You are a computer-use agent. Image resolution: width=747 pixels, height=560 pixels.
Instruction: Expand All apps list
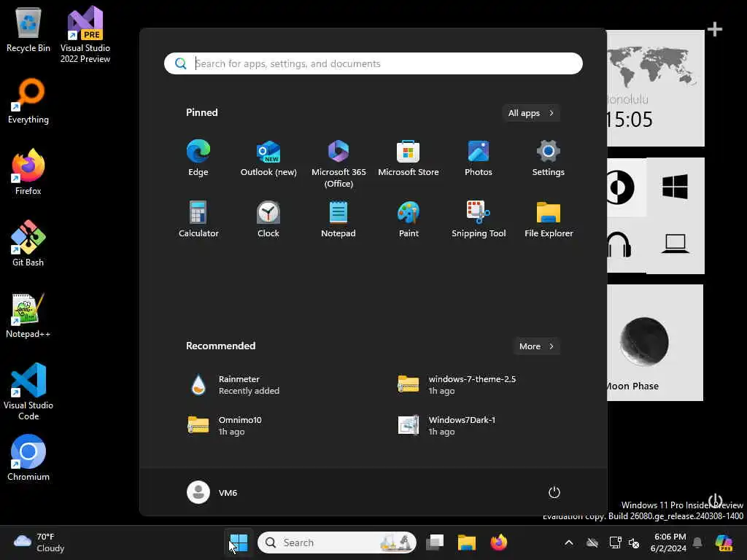click(531, 113)
